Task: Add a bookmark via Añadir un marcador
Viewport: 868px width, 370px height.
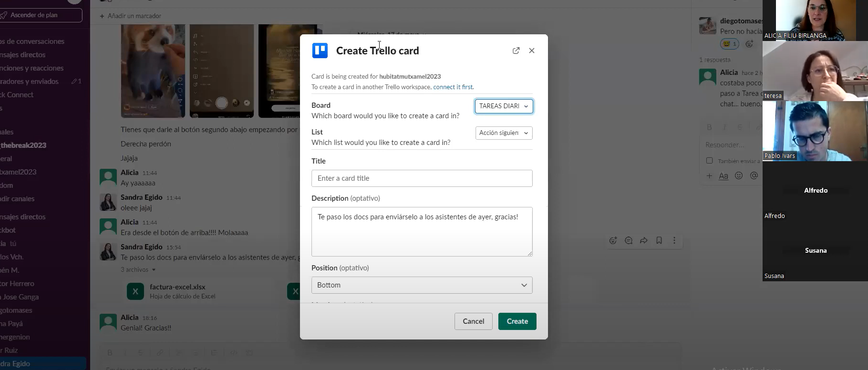Action: (x=130, y=16)
